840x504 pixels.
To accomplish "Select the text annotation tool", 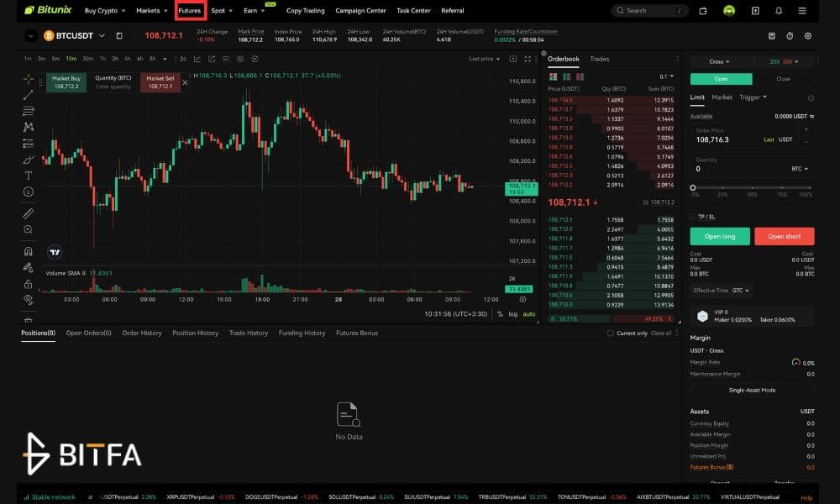I will [x=29, y=176].
